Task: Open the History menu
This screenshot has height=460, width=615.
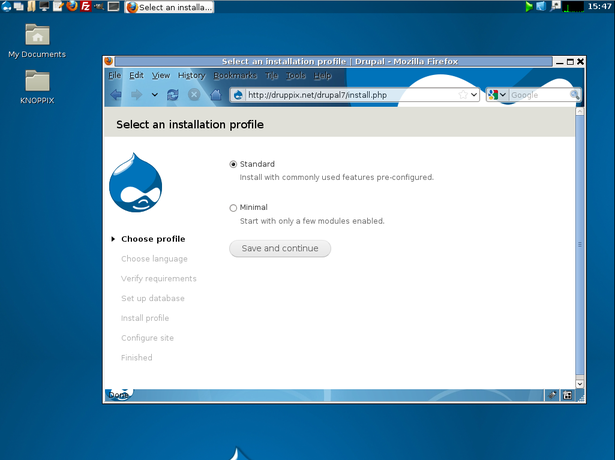Action: point(191,75)
